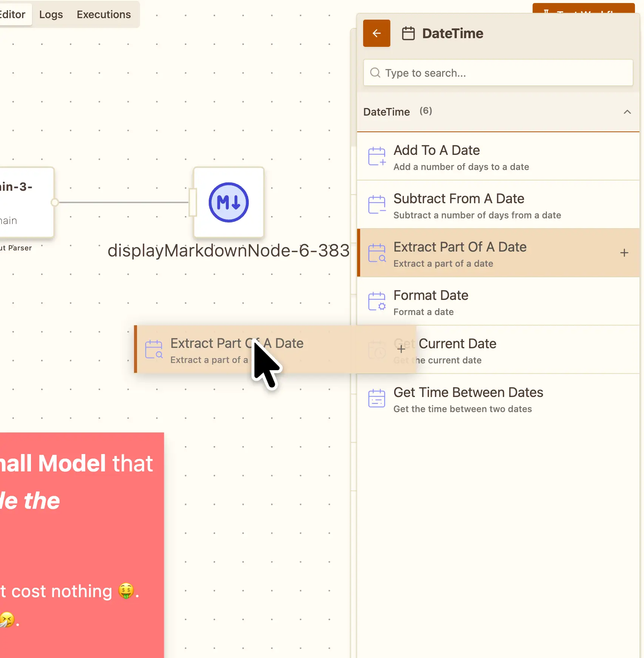Image resolution: width=644 pixels, height=658 pixels.
Task: Choose the Format Date node
Action: coord(498,301)
